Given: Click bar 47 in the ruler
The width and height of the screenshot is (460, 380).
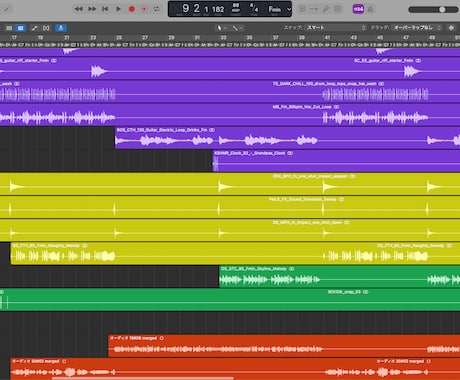Looking at the screenshot, I should (x=406, y=37).
